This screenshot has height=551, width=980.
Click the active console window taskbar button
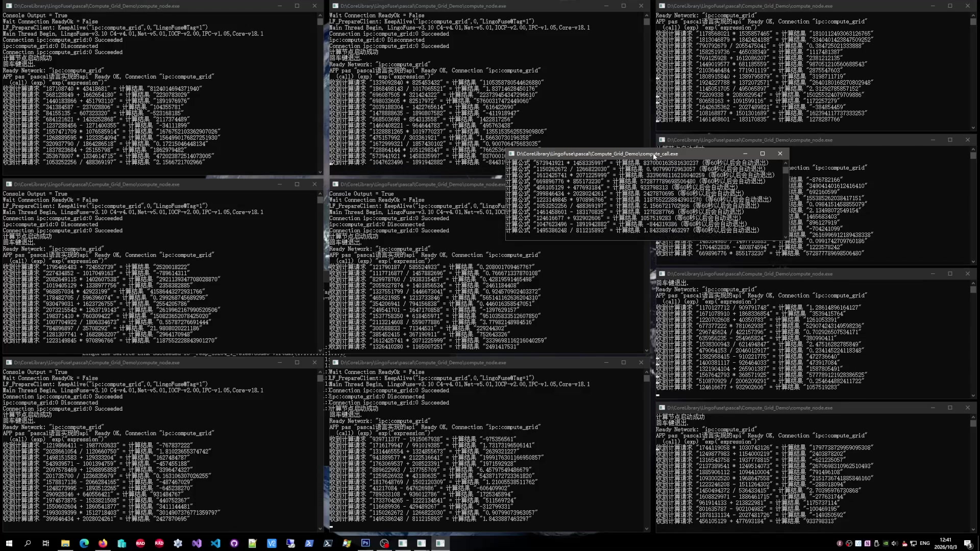point(440,543)
